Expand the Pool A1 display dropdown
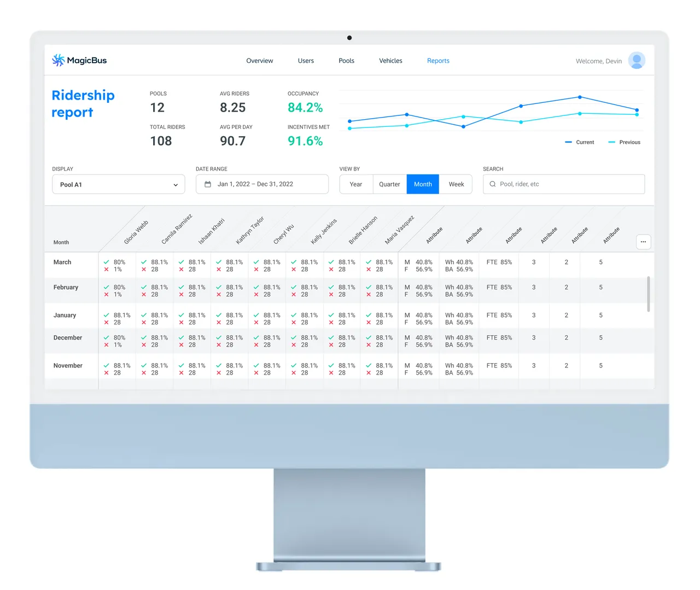700x590 pixels. (x=119, y=184)
